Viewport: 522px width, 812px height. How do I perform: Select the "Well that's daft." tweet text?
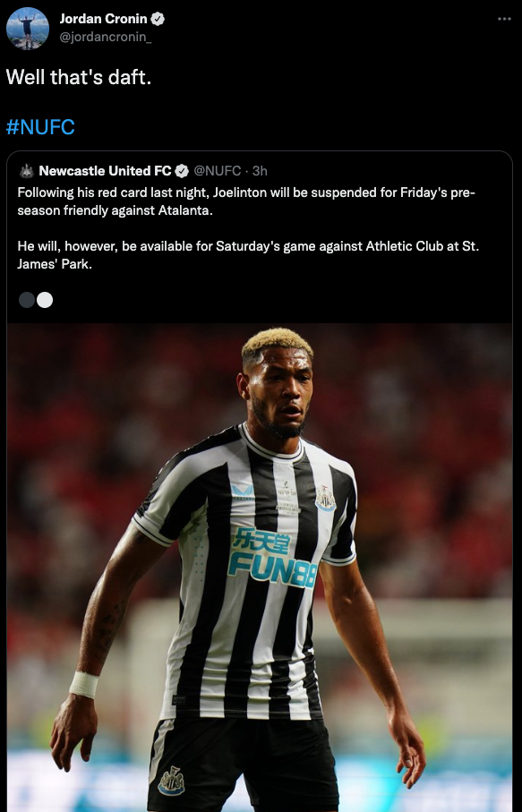(79, 77)
